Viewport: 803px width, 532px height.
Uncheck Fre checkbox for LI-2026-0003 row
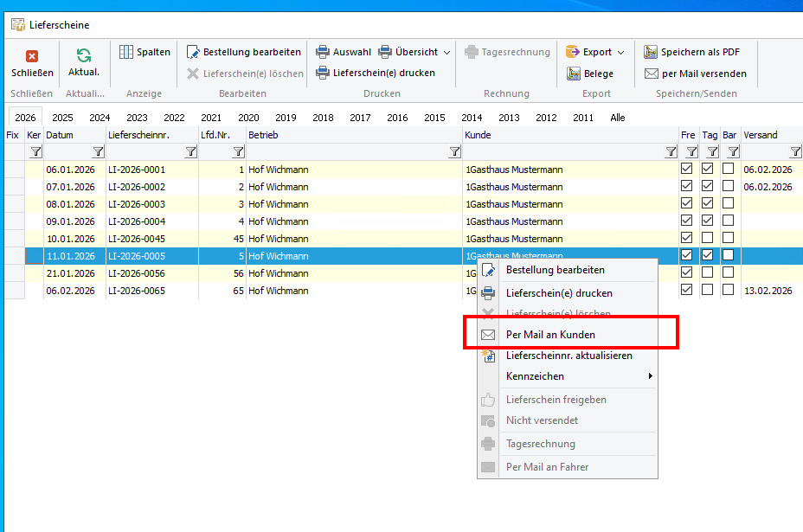[x=687, y=204]
